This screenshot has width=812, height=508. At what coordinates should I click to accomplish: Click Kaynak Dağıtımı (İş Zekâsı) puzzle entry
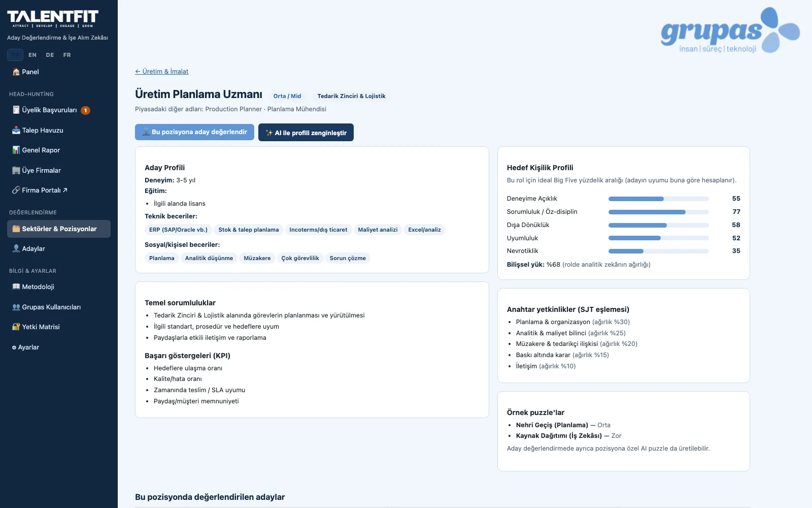[568, 436]
